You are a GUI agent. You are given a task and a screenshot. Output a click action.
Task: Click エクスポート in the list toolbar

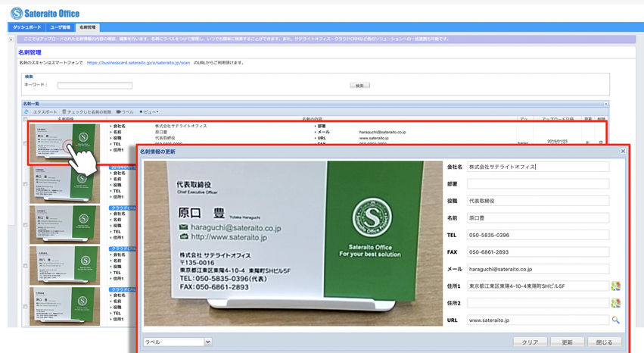(45, 112)
